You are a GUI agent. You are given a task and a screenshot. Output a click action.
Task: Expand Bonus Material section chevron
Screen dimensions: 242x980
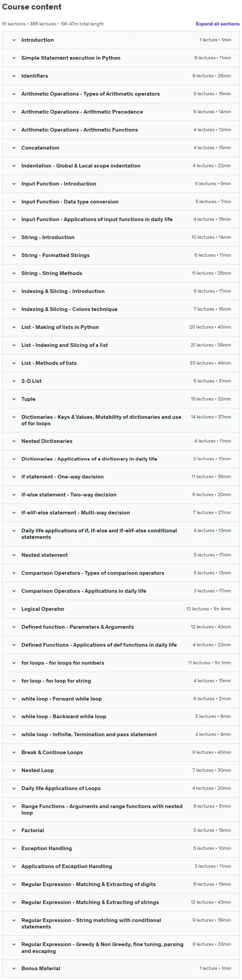pos(14,968)
